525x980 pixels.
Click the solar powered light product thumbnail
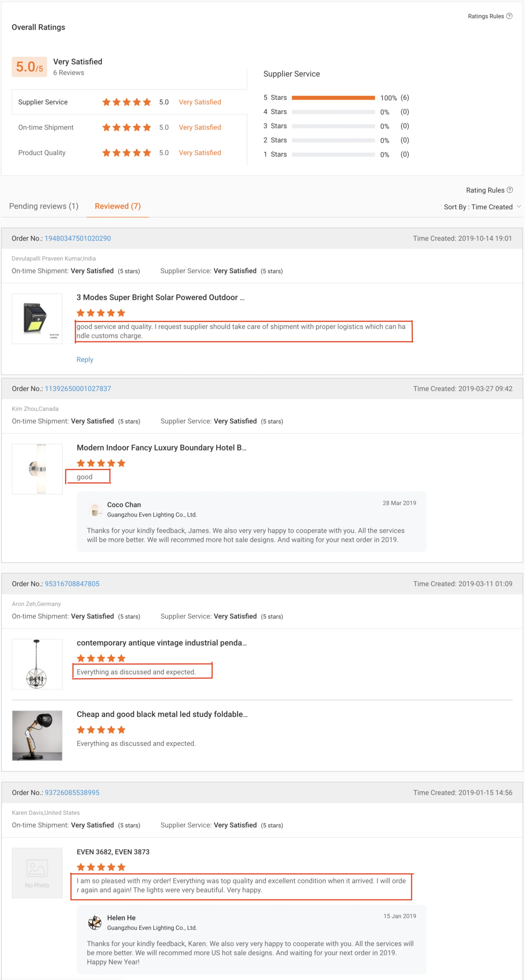37,319
